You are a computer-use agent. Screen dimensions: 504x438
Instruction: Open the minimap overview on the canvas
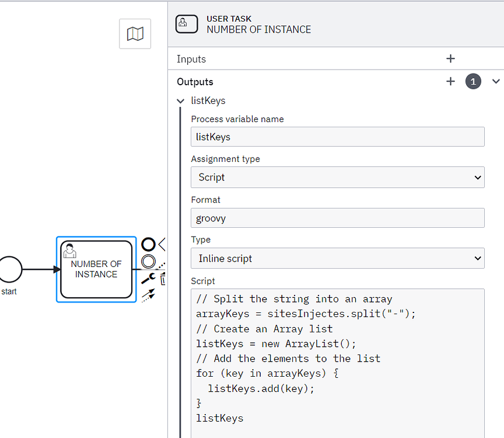135,33
